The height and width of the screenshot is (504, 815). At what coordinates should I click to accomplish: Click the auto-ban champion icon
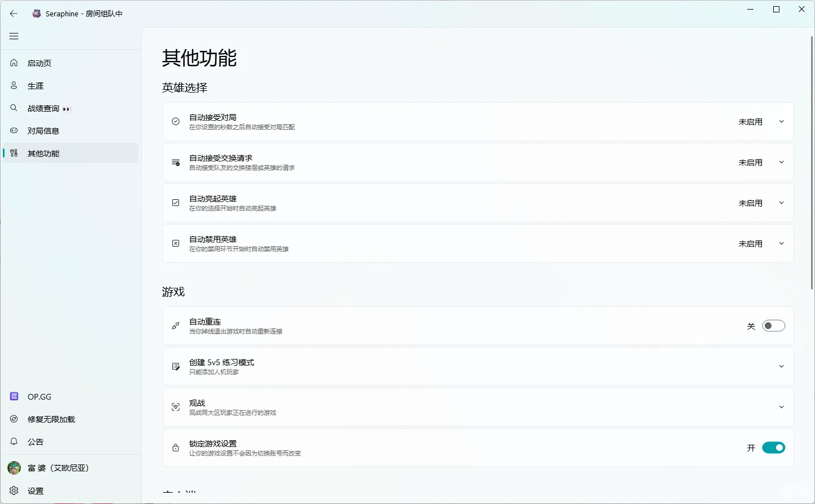(x=176, y=243)
